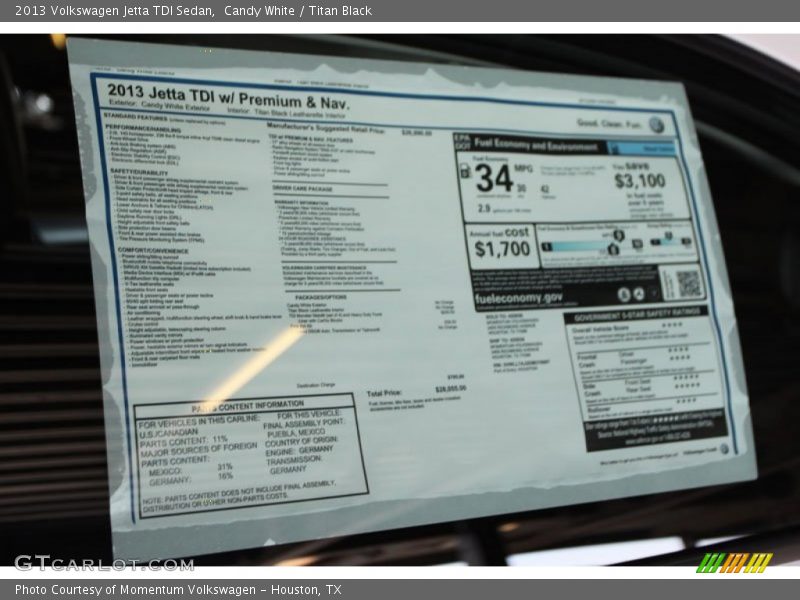Click the window sticker photo
800x600 pixels.
[400, 299]
